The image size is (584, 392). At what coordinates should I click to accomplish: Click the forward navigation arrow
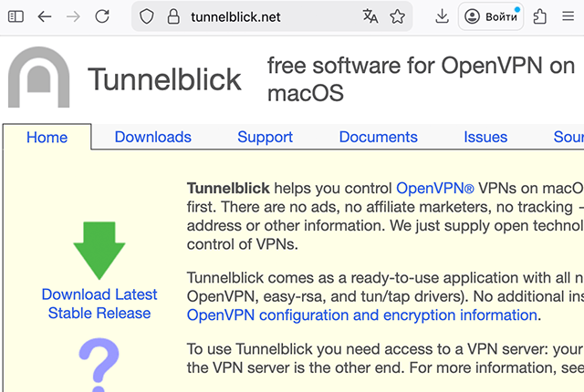coord(73,16)
